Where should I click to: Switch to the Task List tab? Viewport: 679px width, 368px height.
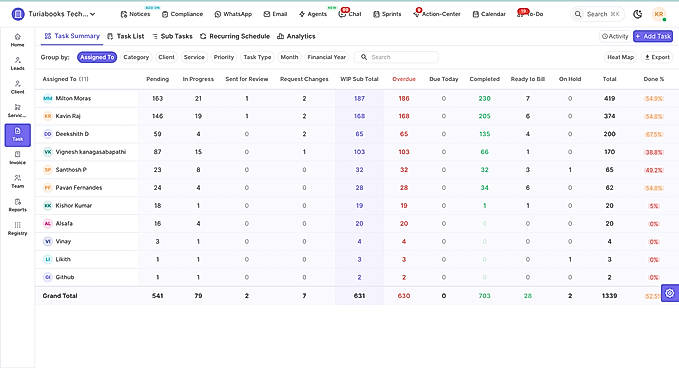tap(126, 36)
